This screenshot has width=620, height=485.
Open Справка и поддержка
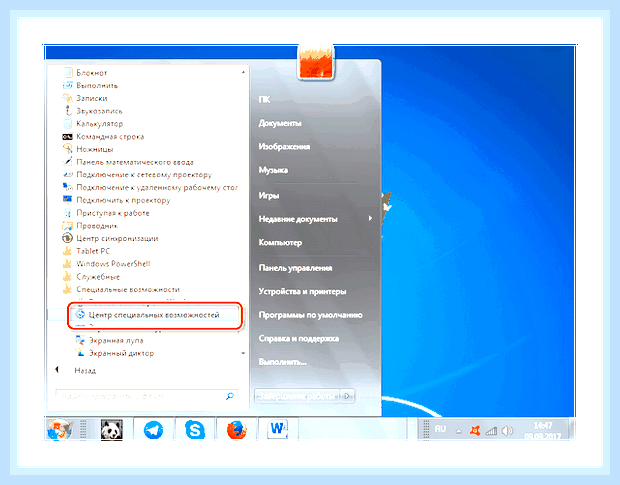pos(299,339)
